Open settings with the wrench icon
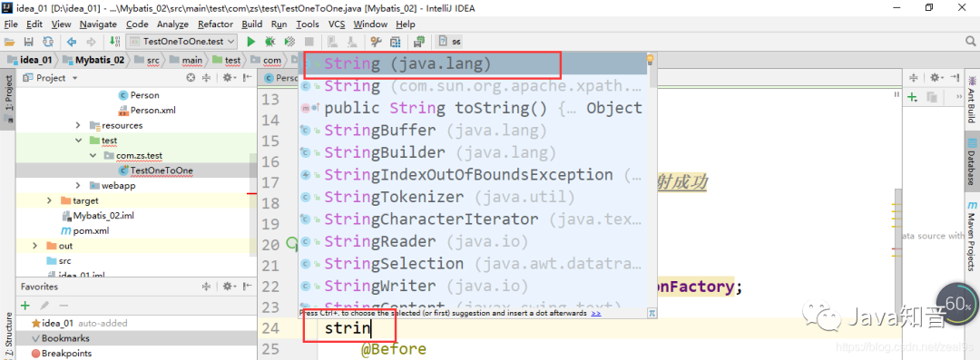980x360 pixels. [x=377, y=42]
